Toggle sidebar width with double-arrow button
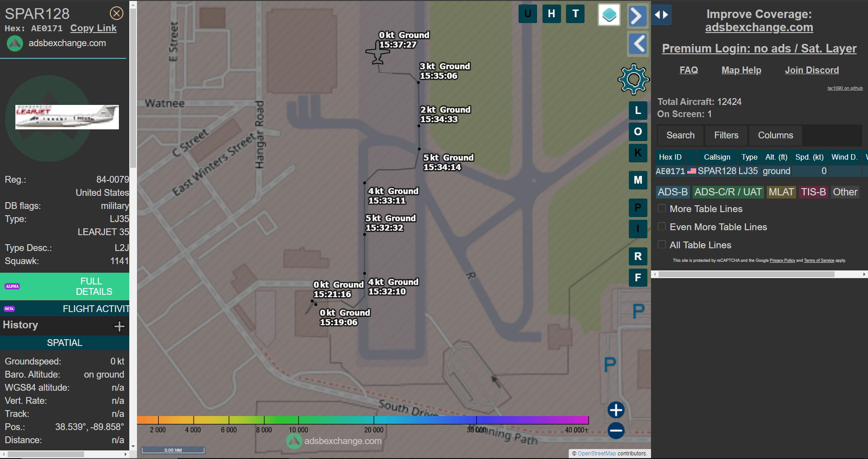868x459 pixels. [661, 15]
